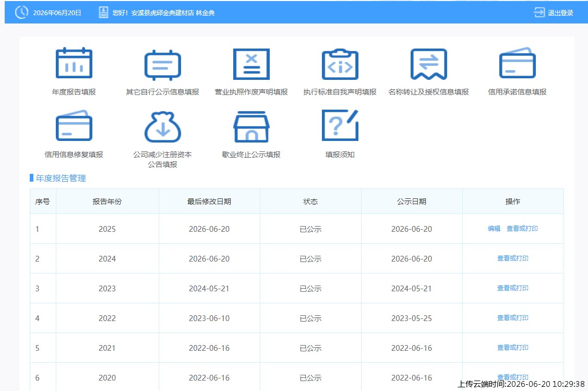The width and height of the screenshot is (588, 391).
Task: Select the report year 2025 cell
Action: (107, 229)
